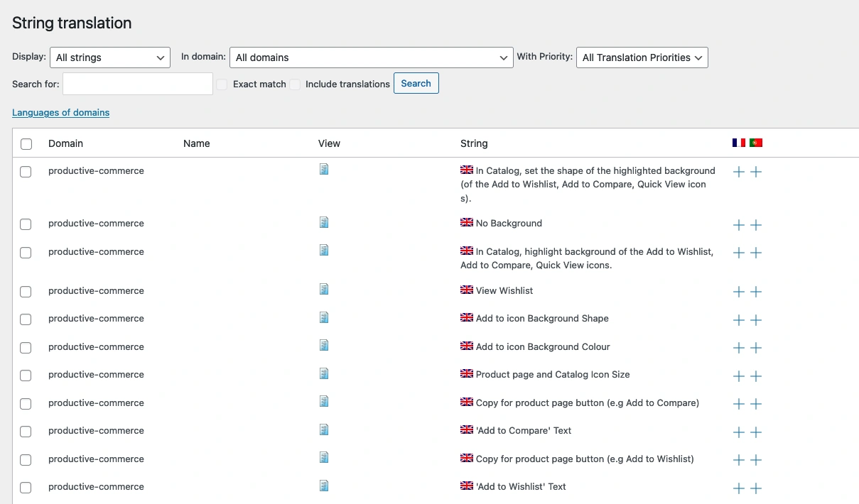
Task: Add Portuguese translation for 'Add to icon Background Shape'
Action: pyautogui.click(x=756, y=320)
